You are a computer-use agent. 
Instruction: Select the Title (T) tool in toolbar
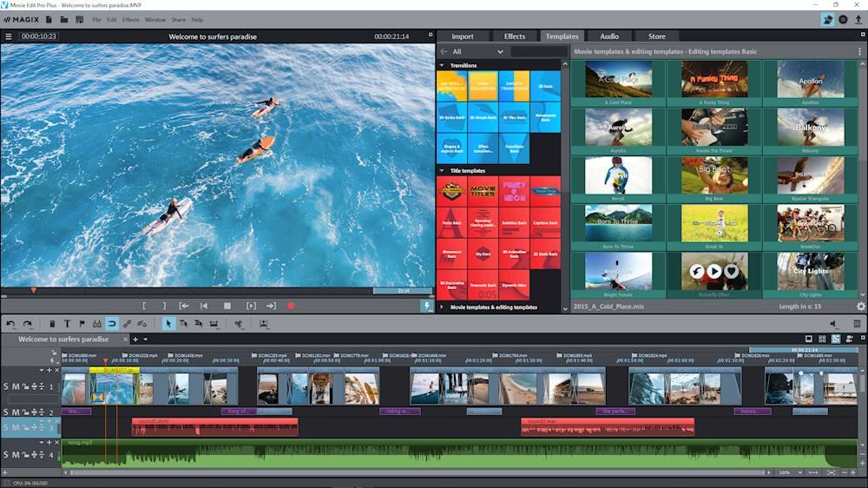click(x=68, y=324)
